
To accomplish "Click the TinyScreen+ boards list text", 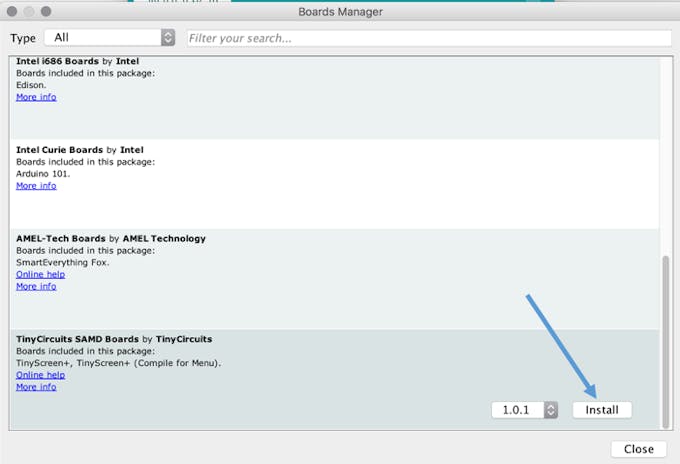I will pos(118,363).
